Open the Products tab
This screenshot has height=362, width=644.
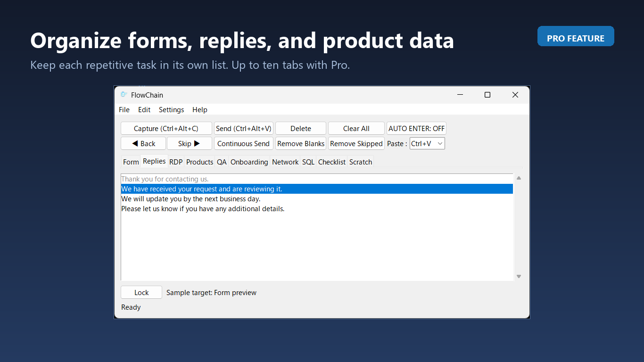coord(199,162)
